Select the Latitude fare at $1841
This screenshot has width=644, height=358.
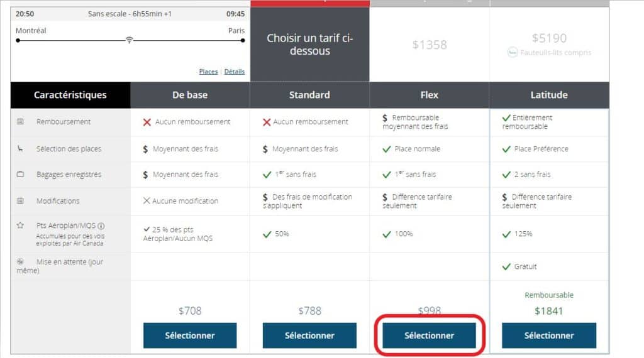pyautogui.click(x=549, y=335)
